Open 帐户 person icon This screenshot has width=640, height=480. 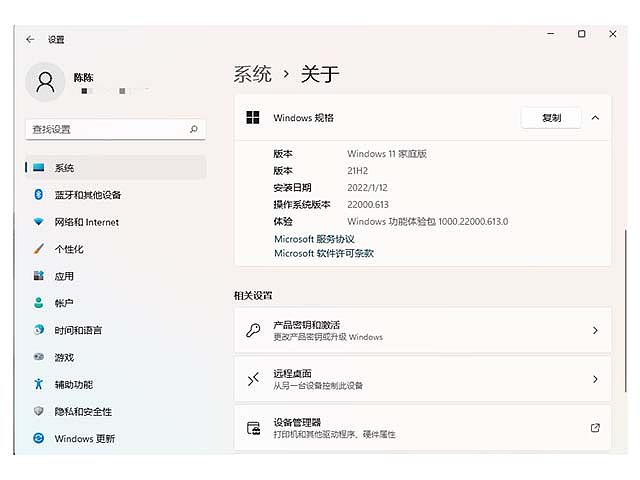point(39,303)
